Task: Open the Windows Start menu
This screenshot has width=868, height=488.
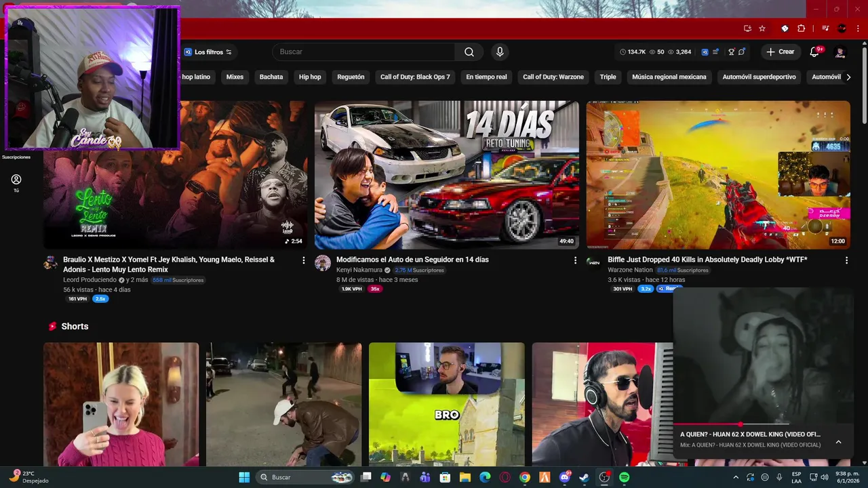Action: (244, 477)
